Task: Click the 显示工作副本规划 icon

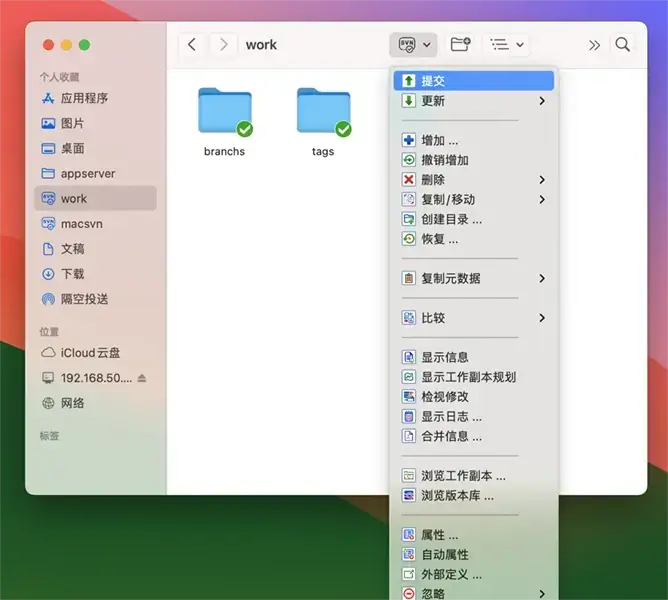Action: 409,377
